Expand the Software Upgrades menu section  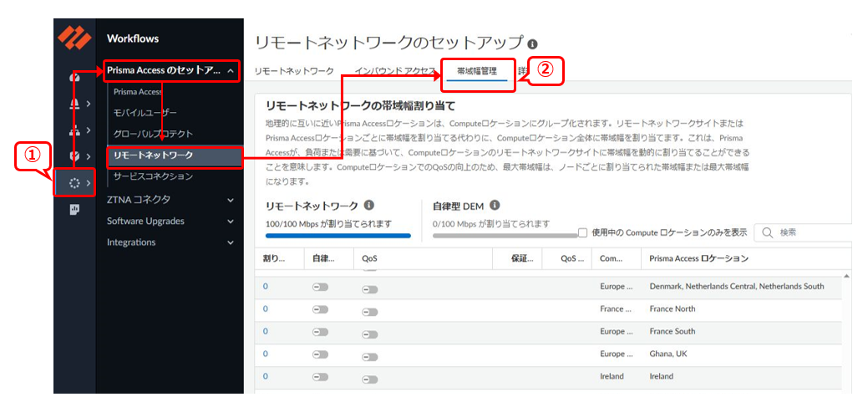click(x=231, y=221)
